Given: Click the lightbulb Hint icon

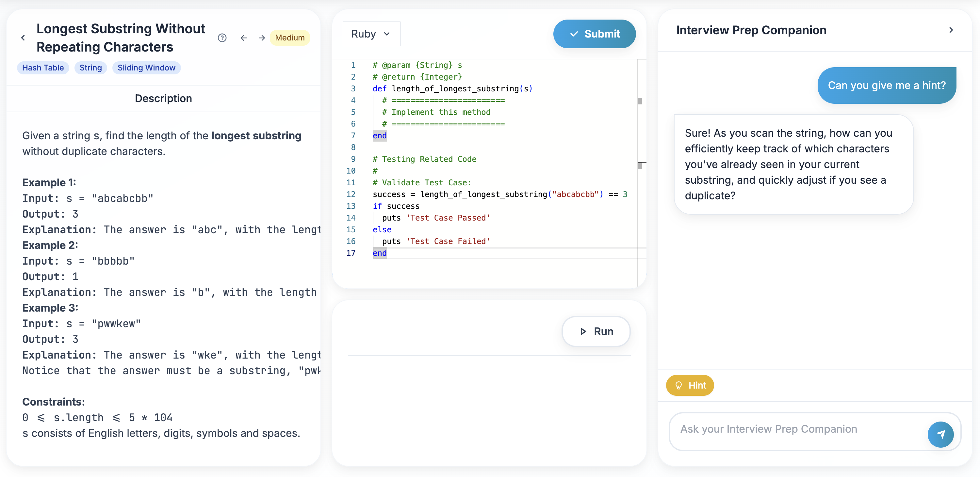Looking at the screenshot, I should point(679,385).
